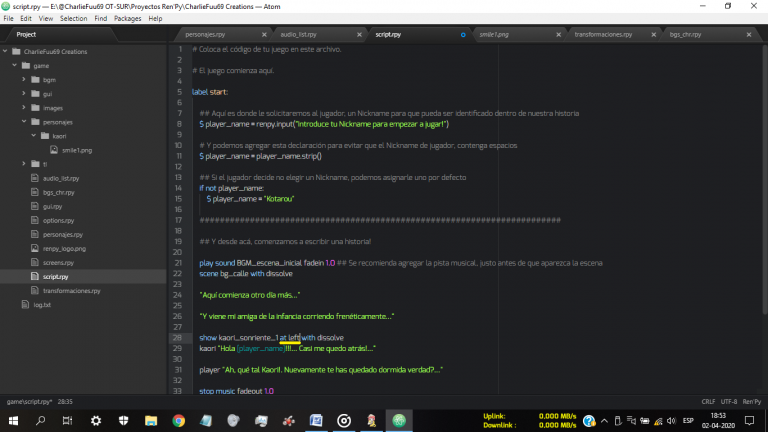Open Windows Settings gear in taskbar
768x432 pixels.
pos(95,420)
